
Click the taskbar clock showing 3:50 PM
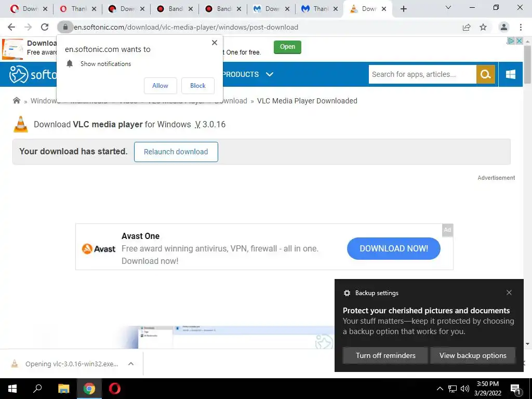487,389
